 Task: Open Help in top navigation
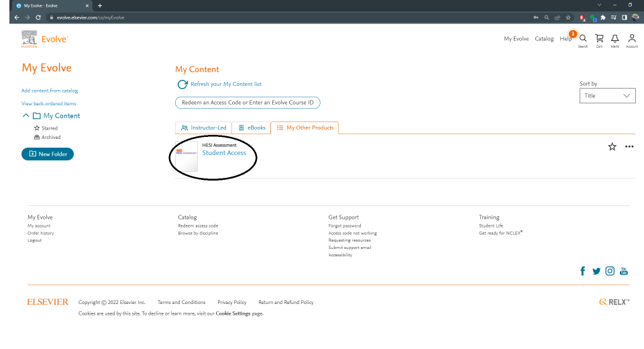(565, 39)
